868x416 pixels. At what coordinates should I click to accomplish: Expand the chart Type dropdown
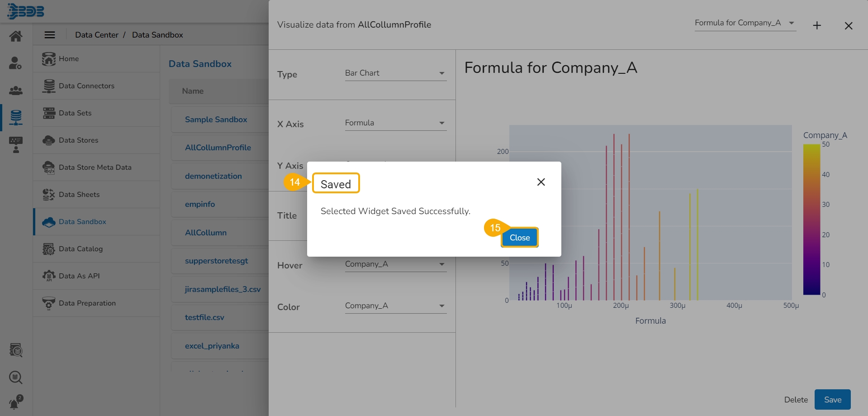[395, 73]
